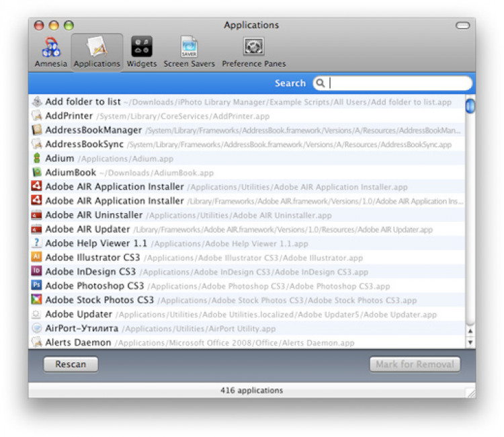Click the scrollbar down arrow
This screenshot has height=437, width=504.
pyautogui.click(x=470, y=342)
